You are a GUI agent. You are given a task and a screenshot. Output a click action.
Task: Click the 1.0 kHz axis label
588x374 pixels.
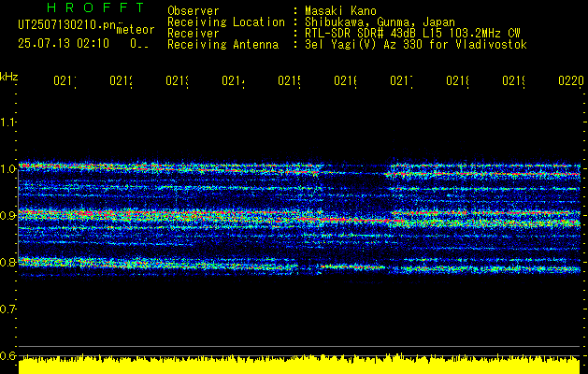coord(7,169)
